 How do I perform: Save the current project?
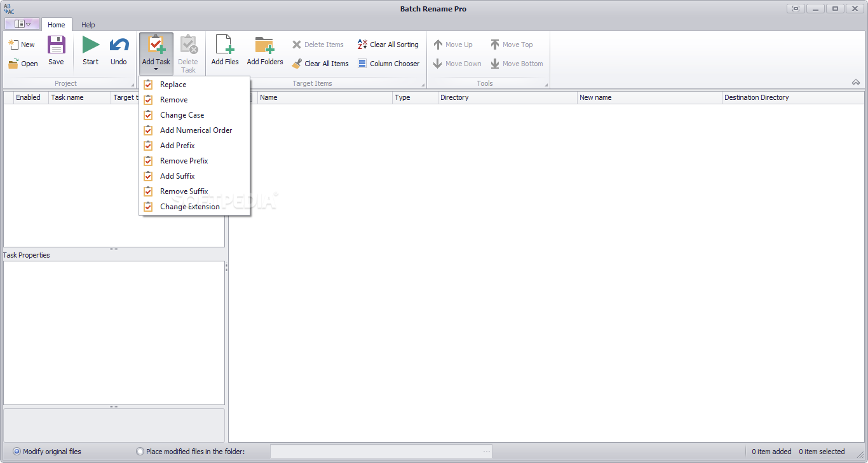(x=57, y=51)
